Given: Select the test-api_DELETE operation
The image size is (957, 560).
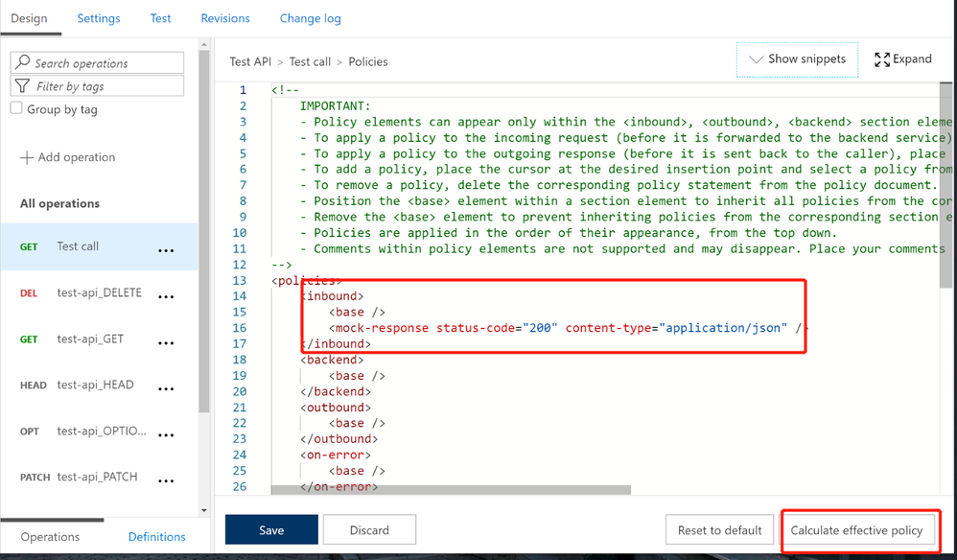Looking at the screenshot, I should (99, 292).
